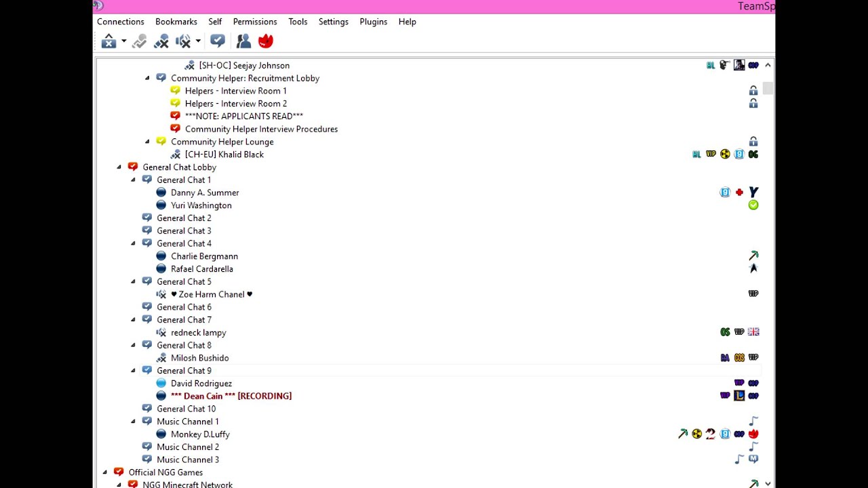Open the Connections menu
This screenshot has width=868, height=488.
(x=121, y=22)
